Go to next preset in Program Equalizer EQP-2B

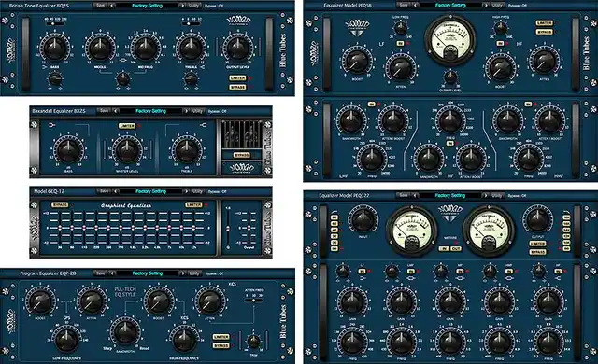point(183,273)
